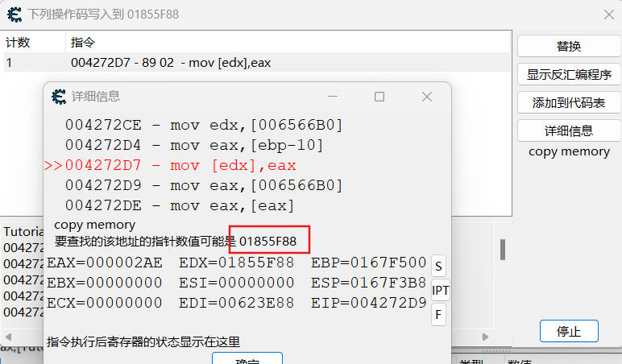
Task: Click the 指令 column header
Action: tap(82, 42)
